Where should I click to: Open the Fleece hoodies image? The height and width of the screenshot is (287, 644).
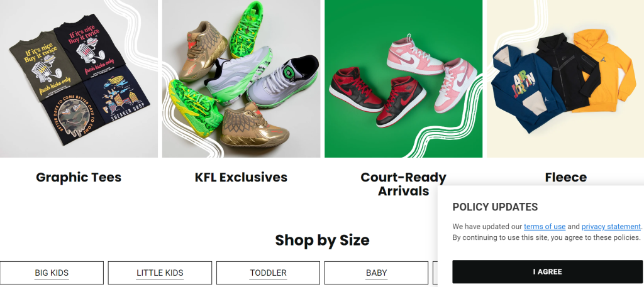565,79
